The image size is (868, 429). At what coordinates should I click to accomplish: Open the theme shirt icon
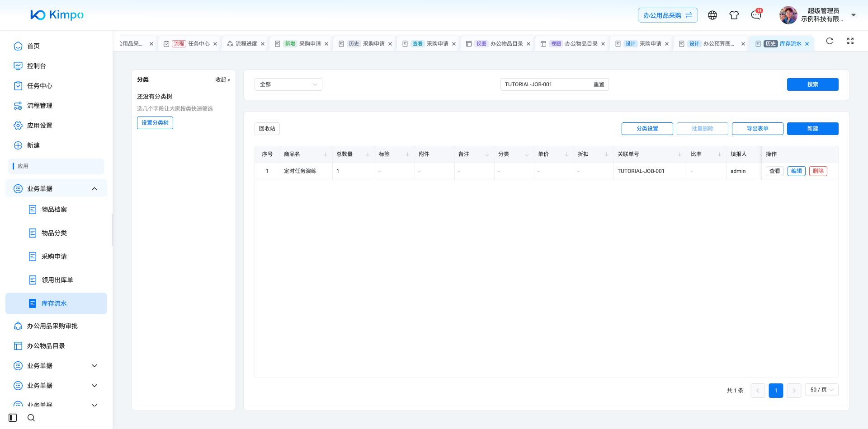coord(734,15)
